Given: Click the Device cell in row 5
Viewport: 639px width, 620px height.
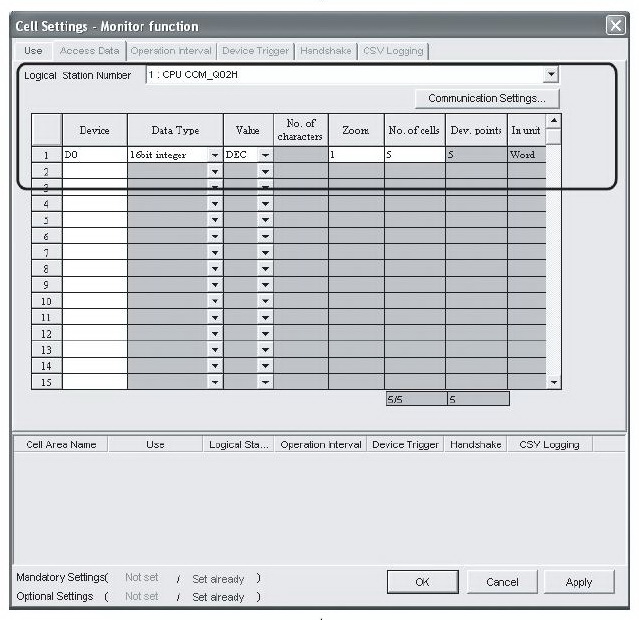Looking at the screenshot, I should tap(94, 220).
